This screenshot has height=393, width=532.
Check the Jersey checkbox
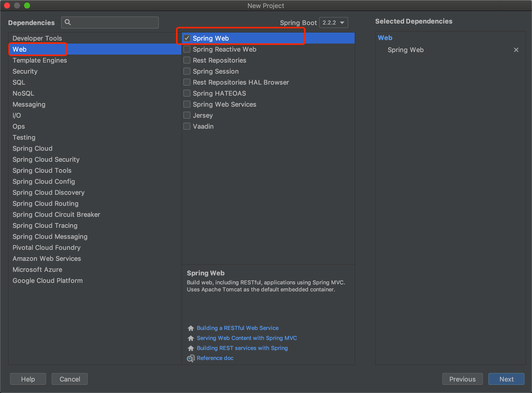[x=187, y=115]
